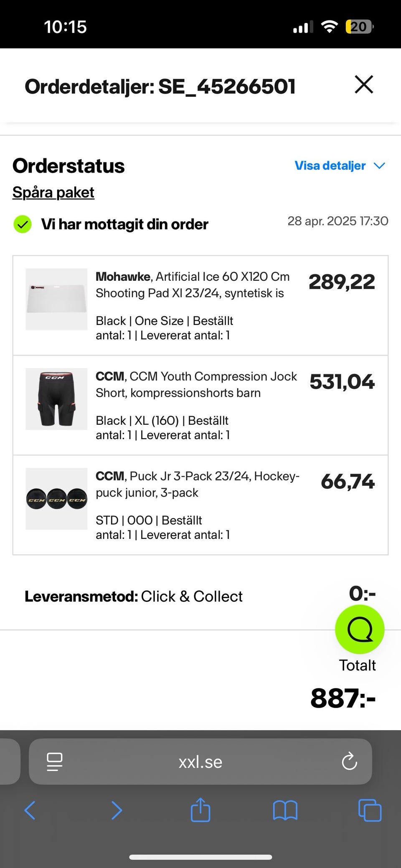Open the Safari share sheet
401x868 pixels.
(200, 810)
